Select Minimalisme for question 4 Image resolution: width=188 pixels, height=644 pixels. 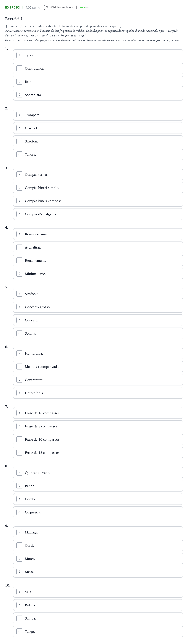(98, 274)
